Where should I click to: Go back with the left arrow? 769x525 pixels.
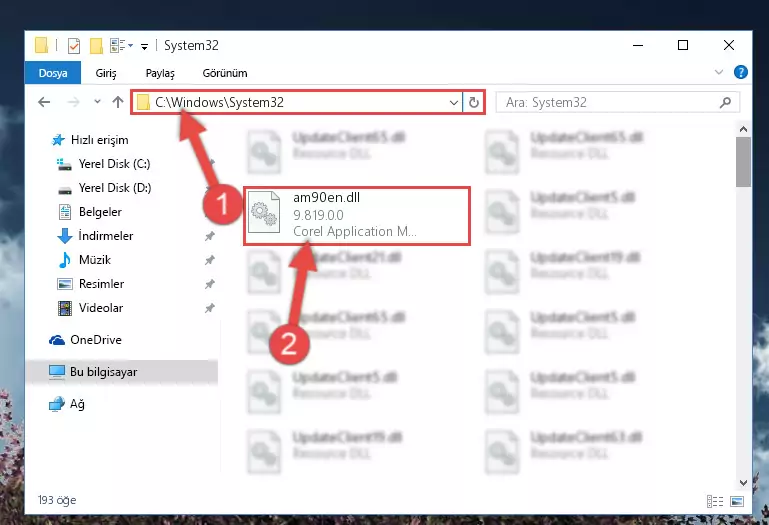[44, 102]
